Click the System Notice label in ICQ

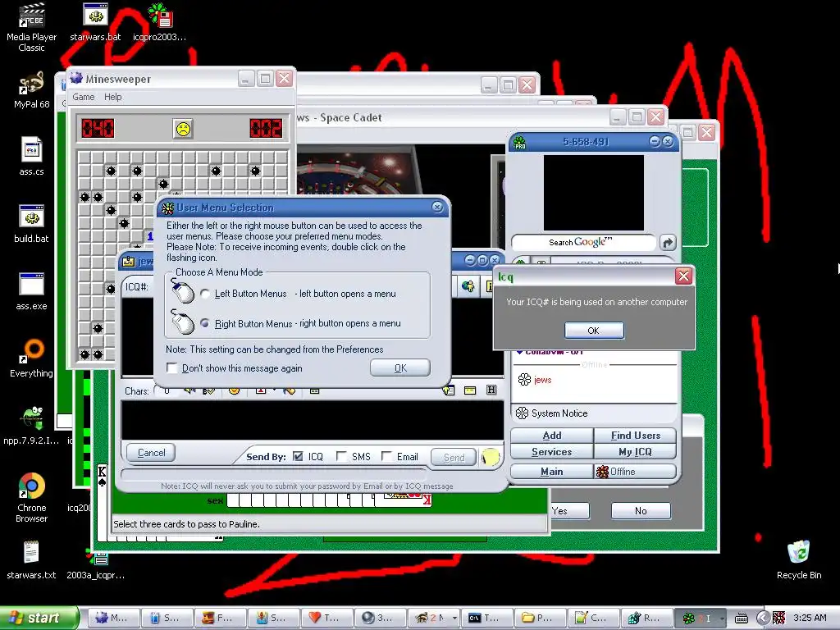pyautogui.click(x=559, y=413)
